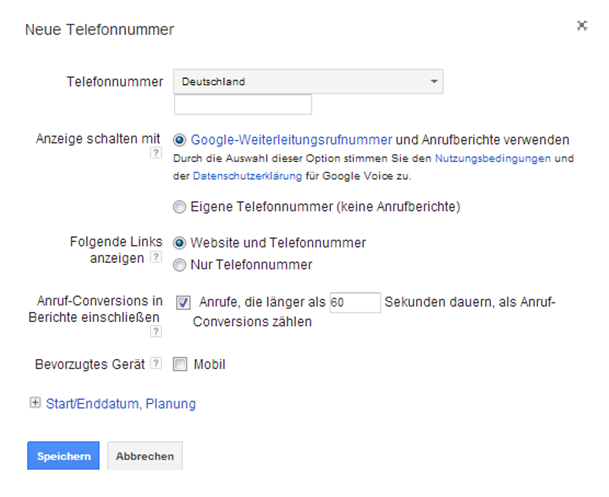Click the Abbrechen button
The width and height of the screenshot is (609, 497).
coord(145,456)
